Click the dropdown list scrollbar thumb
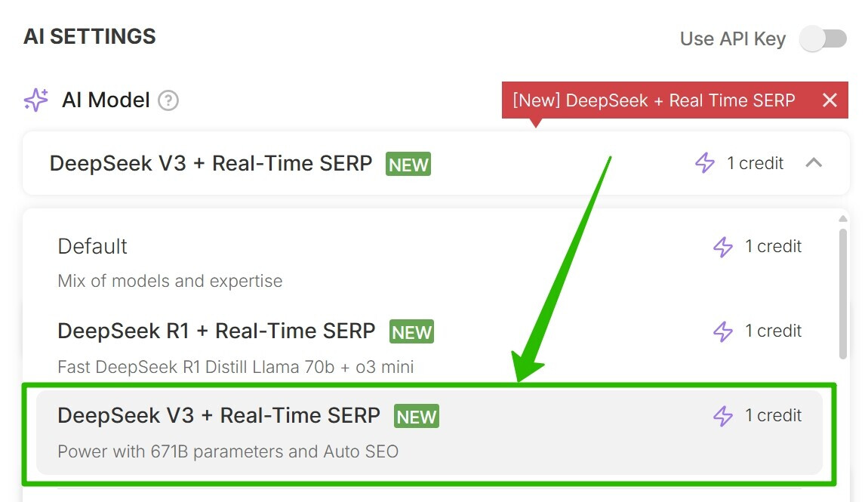The width and height of the screenshot is (868, 502). (x=843, y=294)
